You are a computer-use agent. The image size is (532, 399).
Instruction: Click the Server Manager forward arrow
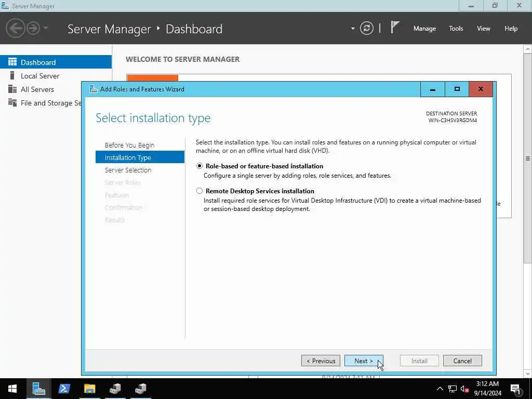click(33, 28)
